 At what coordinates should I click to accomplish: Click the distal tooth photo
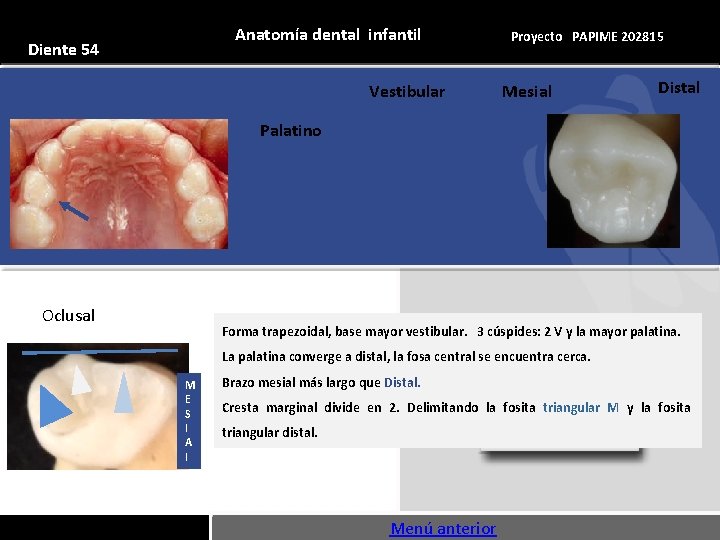click(x=613, y=181)
